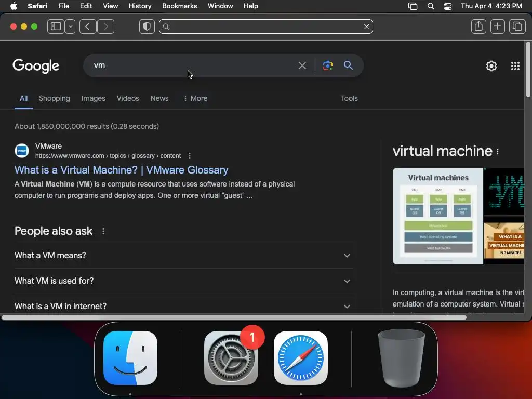
Task: Show Safari sidebar
Action: (56, 26)
